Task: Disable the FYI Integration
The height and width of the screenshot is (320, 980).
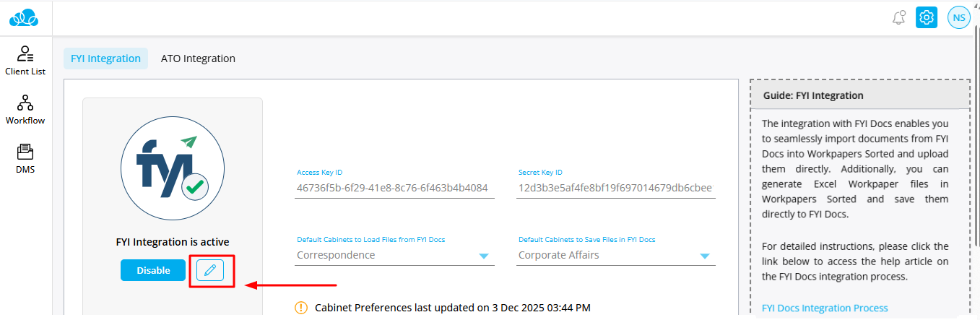Action: click(x=153, y=270)
